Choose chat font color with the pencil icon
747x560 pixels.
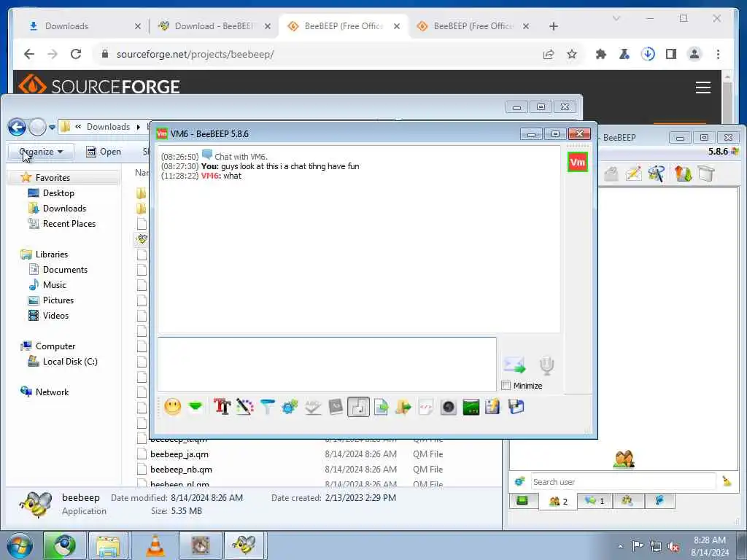click(x=244, y=407)
